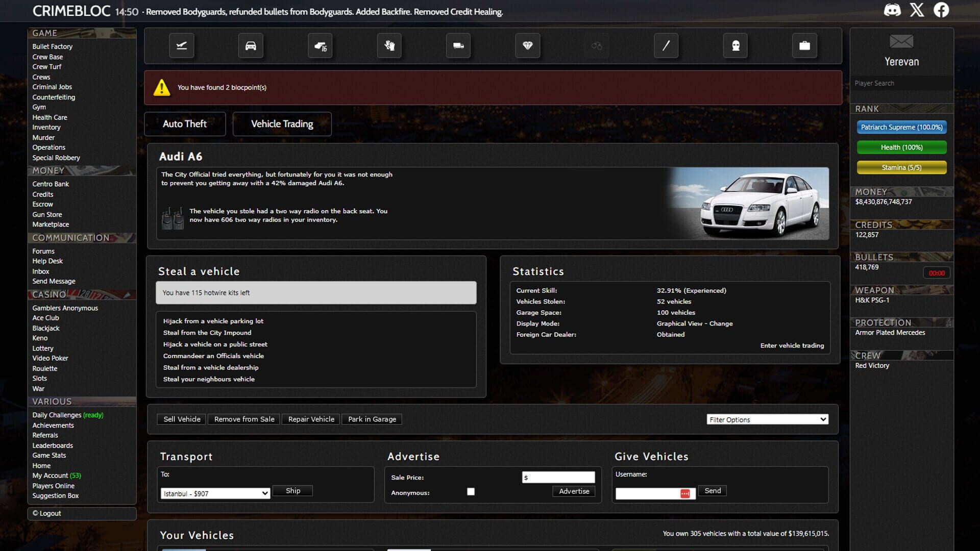Enable the Anonymous checkbox under Advertise
The image size is (980, 551).
coord(471,491)
